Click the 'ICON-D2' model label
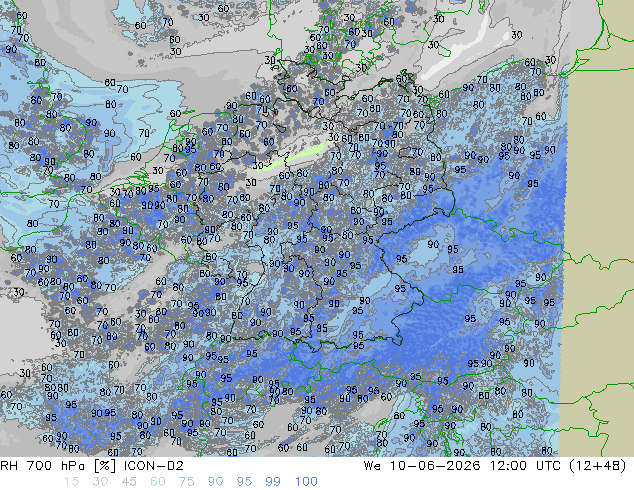Image resolution: width=634 pixels, height=490 pixels. pyautogui.click(x=154, y=466)
